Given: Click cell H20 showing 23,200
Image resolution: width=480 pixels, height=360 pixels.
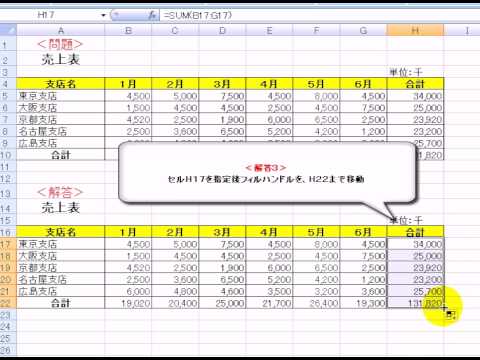Looking at the screenshot, I should 415,279.
